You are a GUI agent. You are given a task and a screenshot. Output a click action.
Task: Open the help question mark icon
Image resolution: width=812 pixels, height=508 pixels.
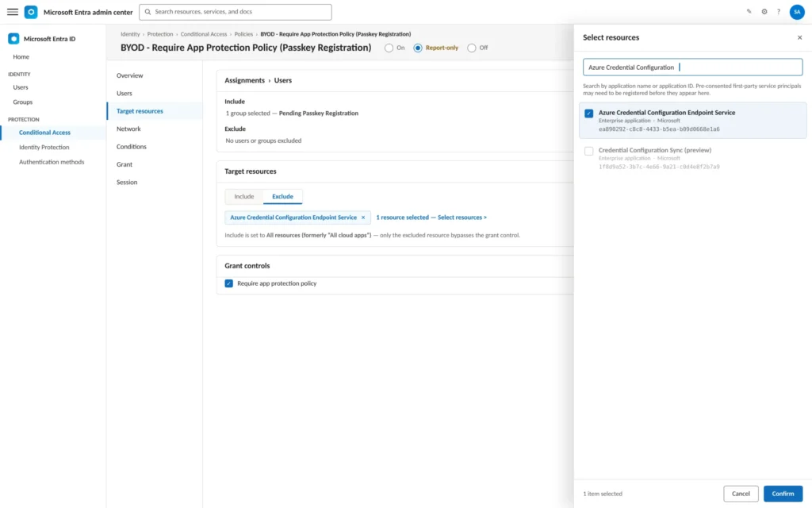[779, 11]
